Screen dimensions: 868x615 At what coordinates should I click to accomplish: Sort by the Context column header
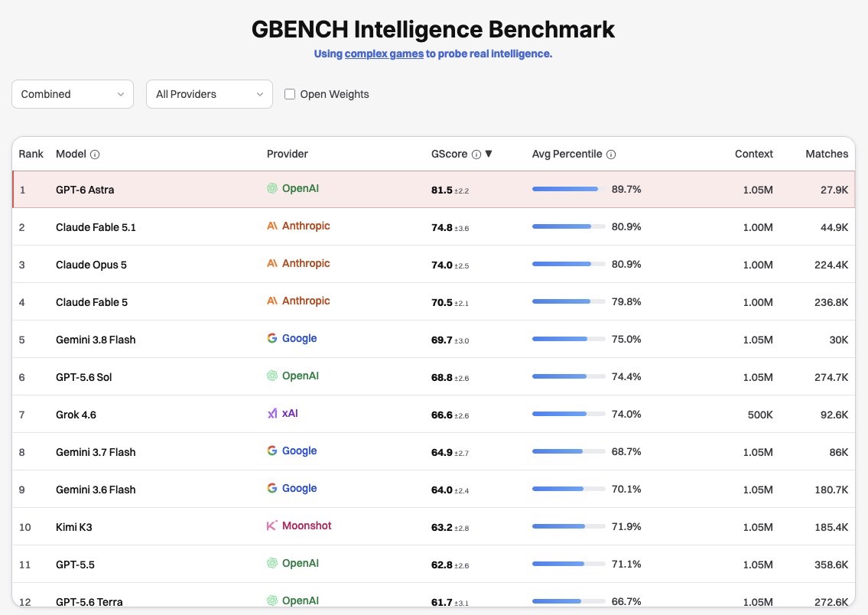pos(753,154)
